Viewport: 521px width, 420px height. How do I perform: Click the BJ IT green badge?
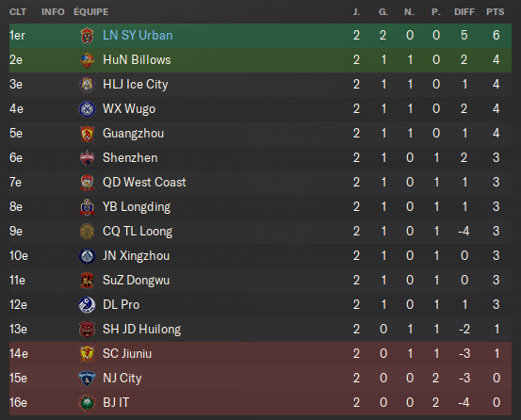pyautogui.click(x=87, y=403)
